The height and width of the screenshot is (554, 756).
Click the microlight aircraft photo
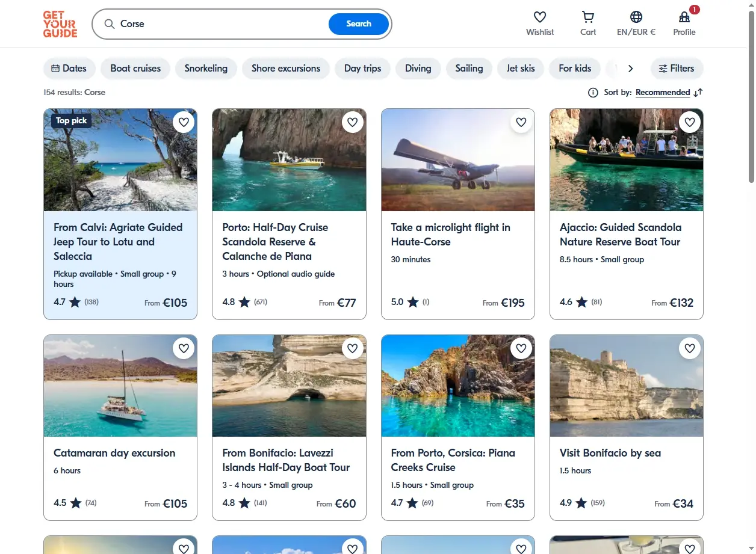click(x=458, y=160)
